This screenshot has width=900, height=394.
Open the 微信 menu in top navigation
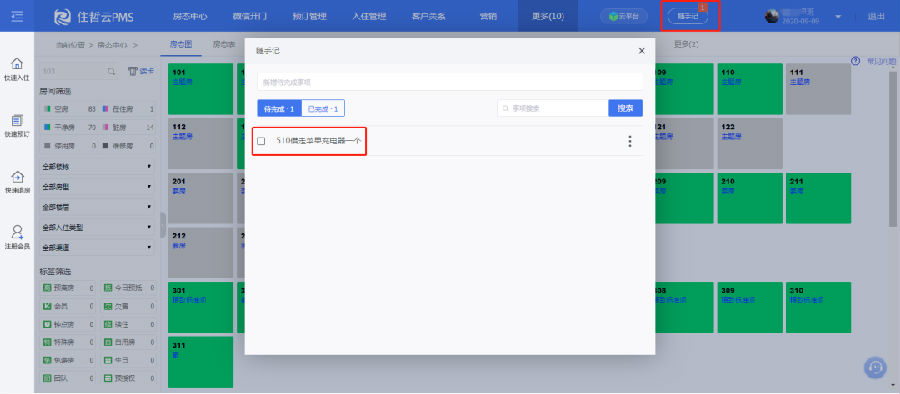250,17
